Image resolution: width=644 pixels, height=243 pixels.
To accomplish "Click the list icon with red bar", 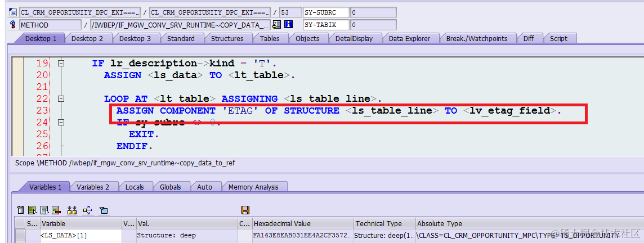I will click(x=56, y=210).
